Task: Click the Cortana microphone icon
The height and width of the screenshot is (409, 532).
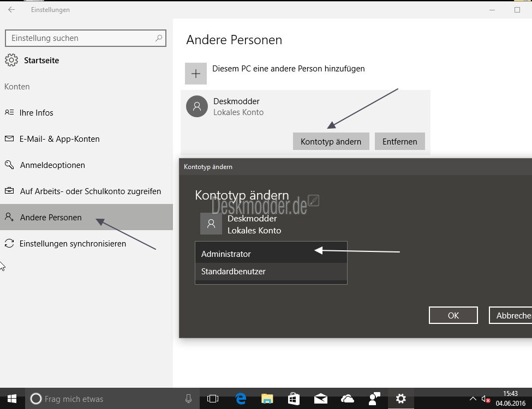Action: (x=189, y=399)
